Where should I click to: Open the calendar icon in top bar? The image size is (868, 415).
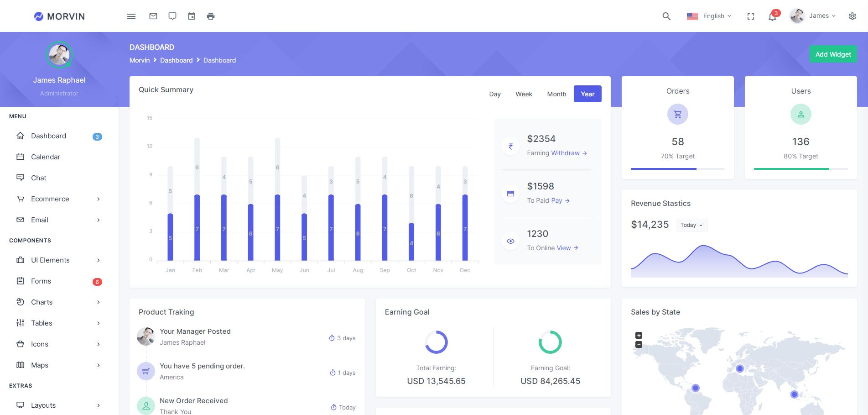[x=192, y=16]
